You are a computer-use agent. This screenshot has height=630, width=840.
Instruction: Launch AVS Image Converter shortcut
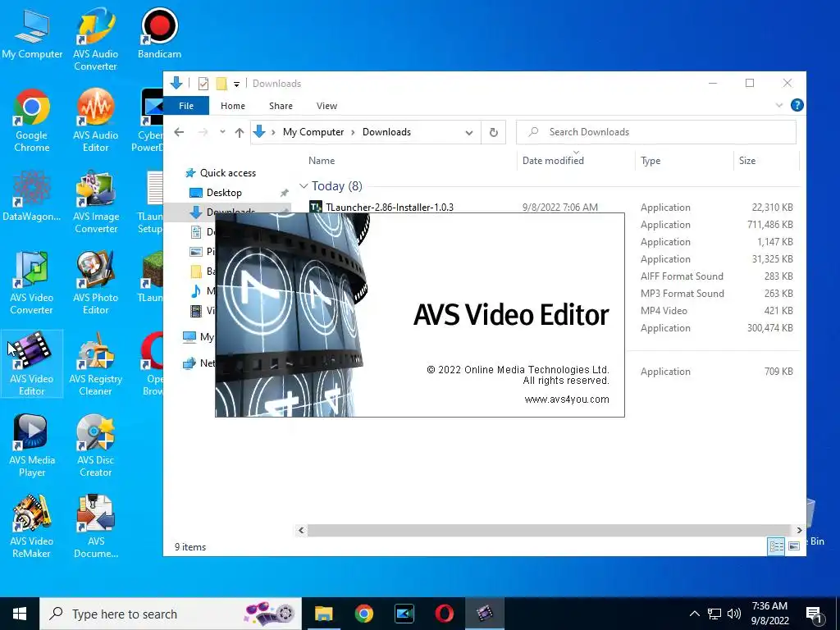(95, 203)
